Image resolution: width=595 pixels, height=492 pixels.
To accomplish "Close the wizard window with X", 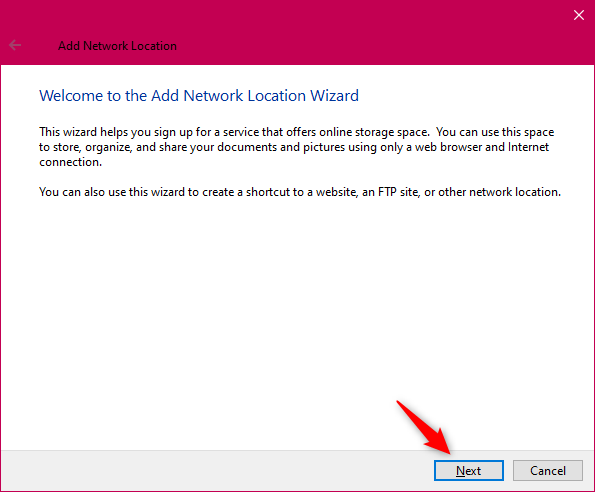I will point(579,15).
